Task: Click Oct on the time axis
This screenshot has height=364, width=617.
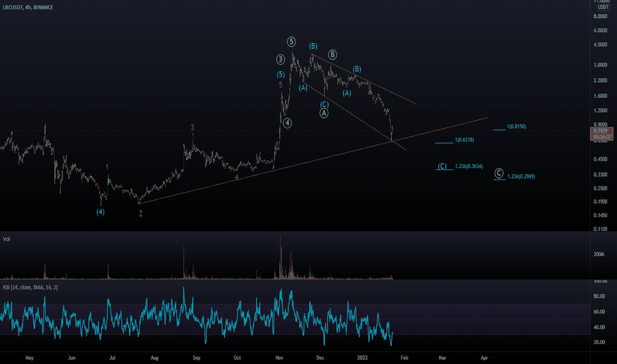Action: [237, 358]
